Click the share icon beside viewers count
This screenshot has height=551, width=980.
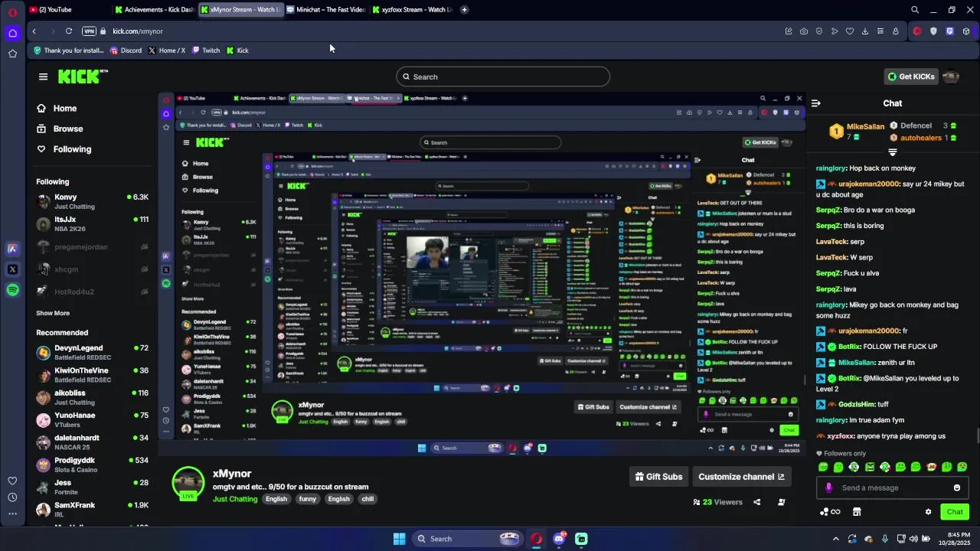(x=757, y=502)
